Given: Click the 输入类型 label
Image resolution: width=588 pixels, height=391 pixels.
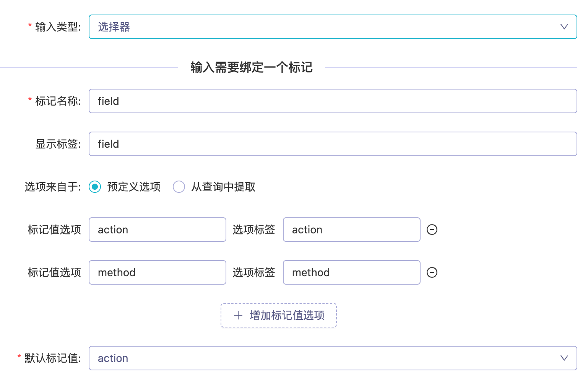Looking at the screenshot, I should click(x=58, y=27).
